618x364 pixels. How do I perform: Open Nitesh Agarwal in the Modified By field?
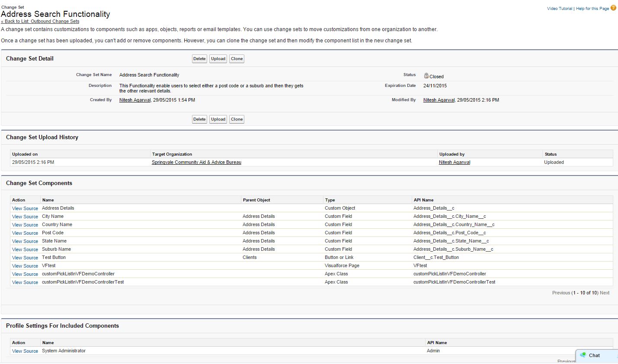(439, 100)
